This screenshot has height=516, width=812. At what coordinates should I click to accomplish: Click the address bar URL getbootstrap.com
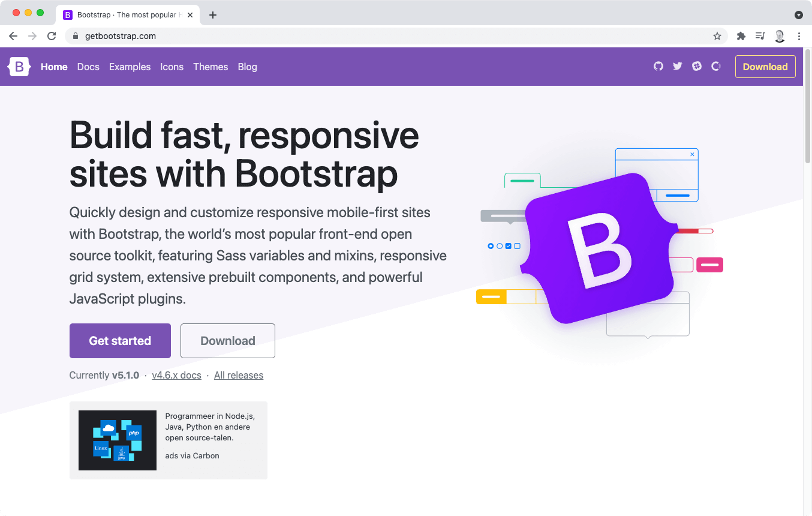point(121,36)
